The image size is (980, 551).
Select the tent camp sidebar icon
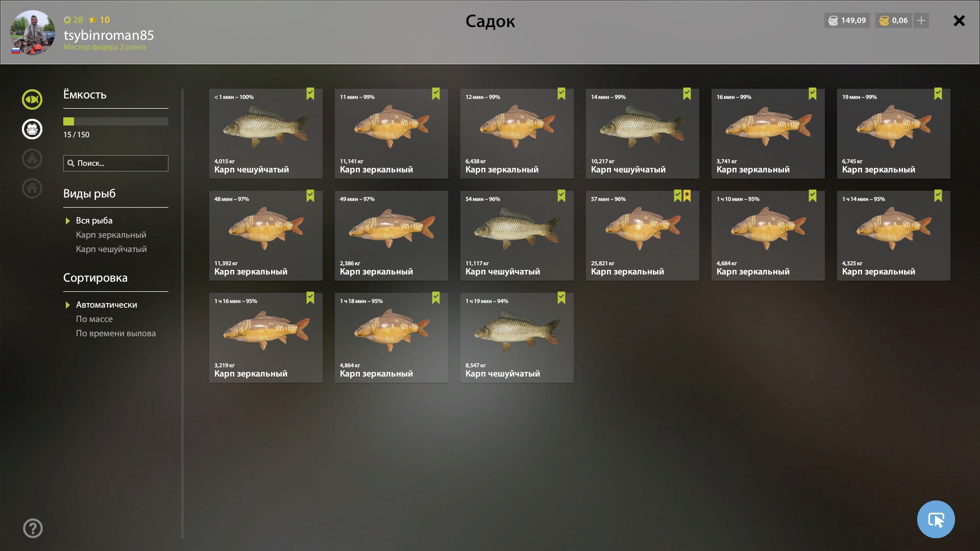(x=32, y=159)
